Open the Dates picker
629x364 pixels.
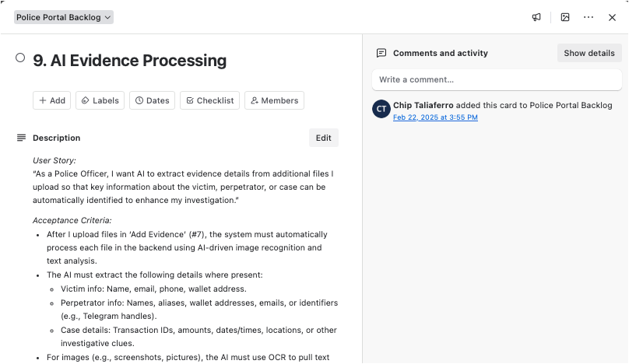click(x=152, y=100)
